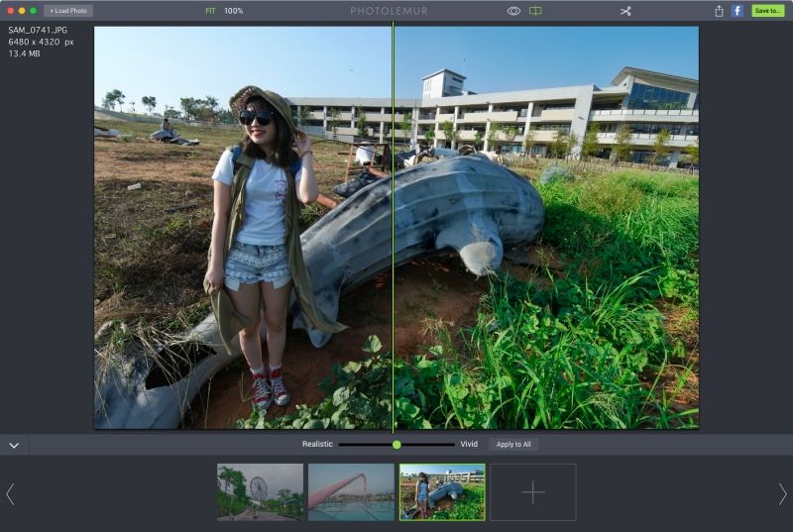The height and width of the screenshot is (532, 793).
Task: Click Apply to All button
Action: click(513, 445)
